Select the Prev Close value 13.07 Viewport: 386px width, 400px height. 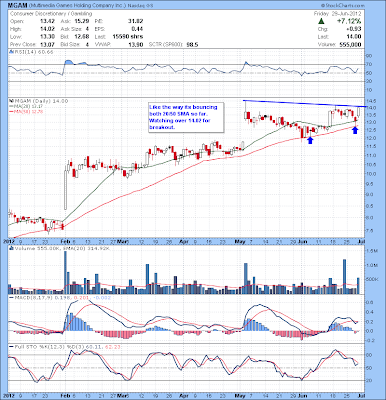tap(46, 44)
